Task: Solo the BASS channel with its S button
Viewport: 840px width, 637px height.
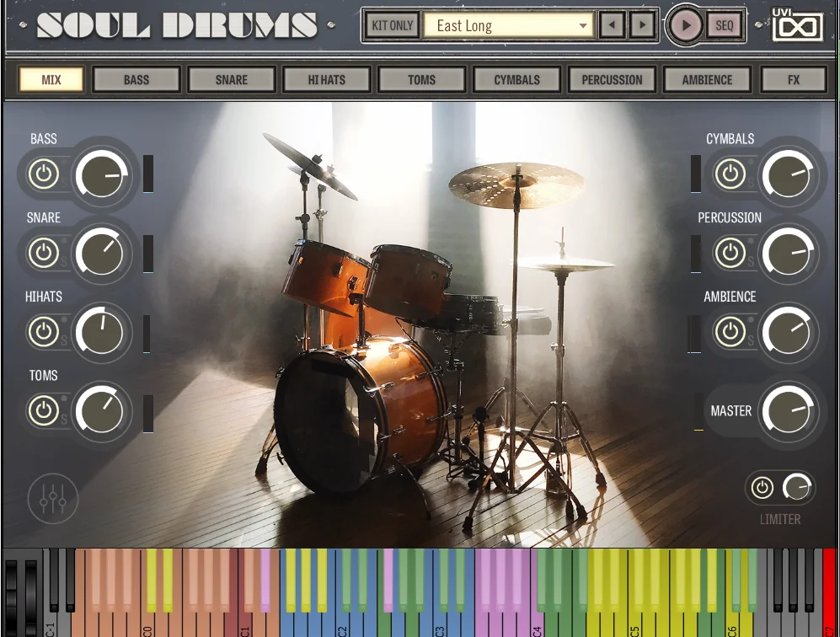Action: tap(64, 183)
